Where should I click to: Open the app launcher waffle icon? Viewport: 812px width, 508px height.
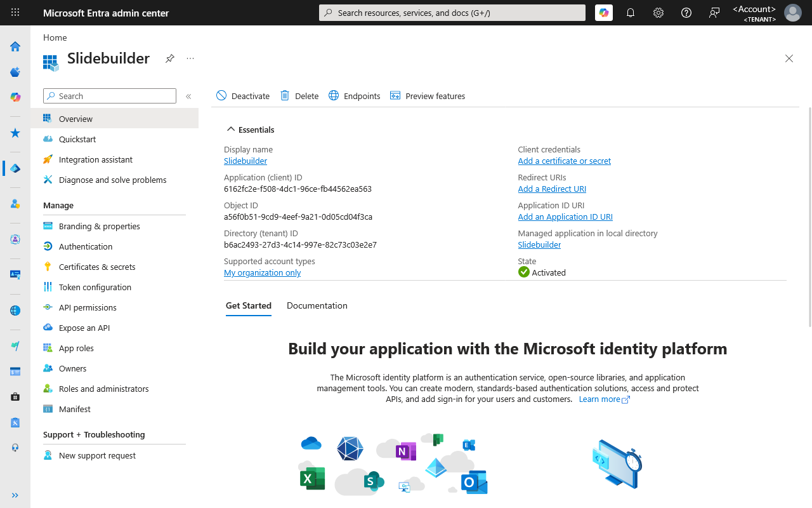[15, 13]
